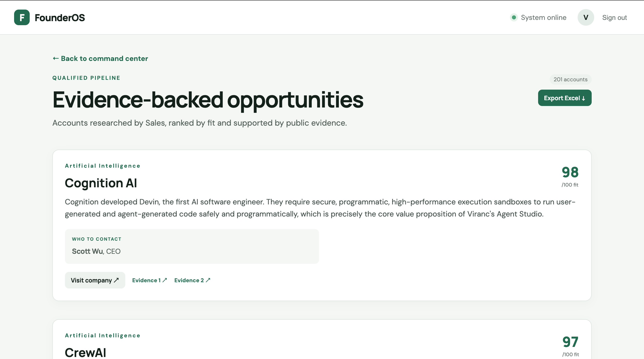The width and height of the screenshot is (644, 359).
Task: Click the Scott Wu, CEO contact box
Action: (x=192, y=246)
